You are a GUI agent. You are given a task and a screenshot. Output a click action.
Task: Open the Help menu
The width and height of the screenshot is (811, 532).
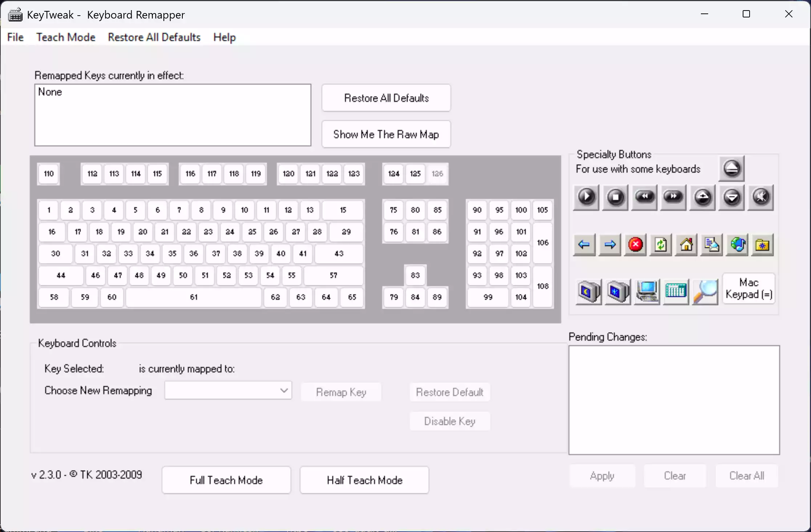tap(224, 37)
